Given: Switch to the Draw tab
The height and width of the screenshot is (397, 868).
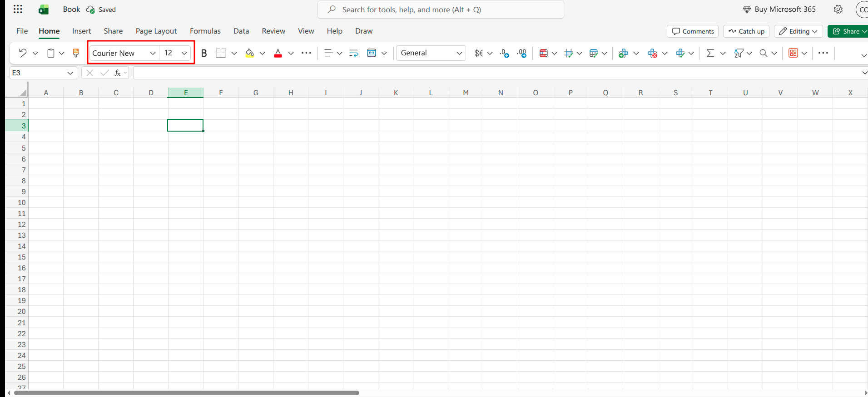Looking at the screenshot, I should tap(364, 31).
